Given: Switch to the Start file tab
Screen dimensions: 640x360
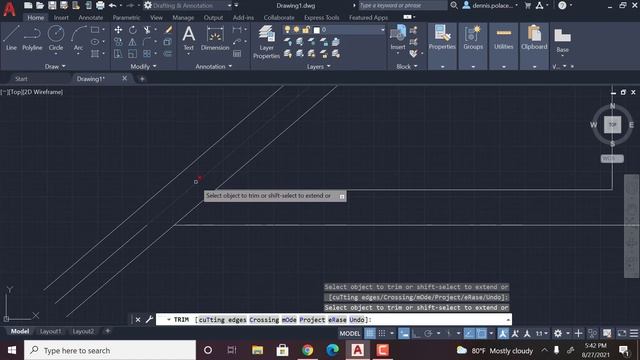Looking at the screenshot, I should tap(21, 79).
